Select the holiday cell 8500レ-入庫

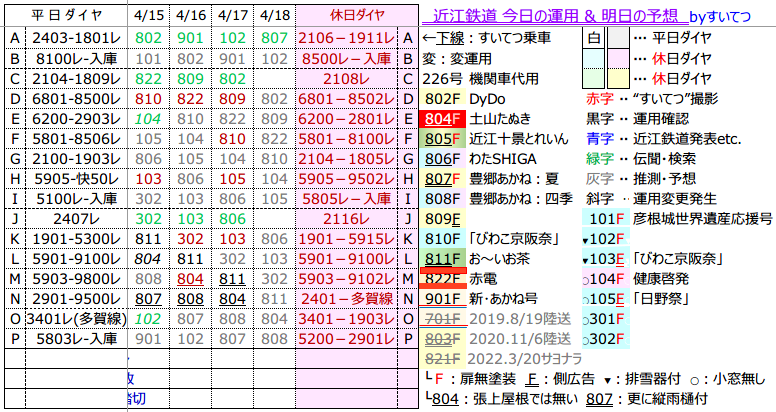point(346,58)
